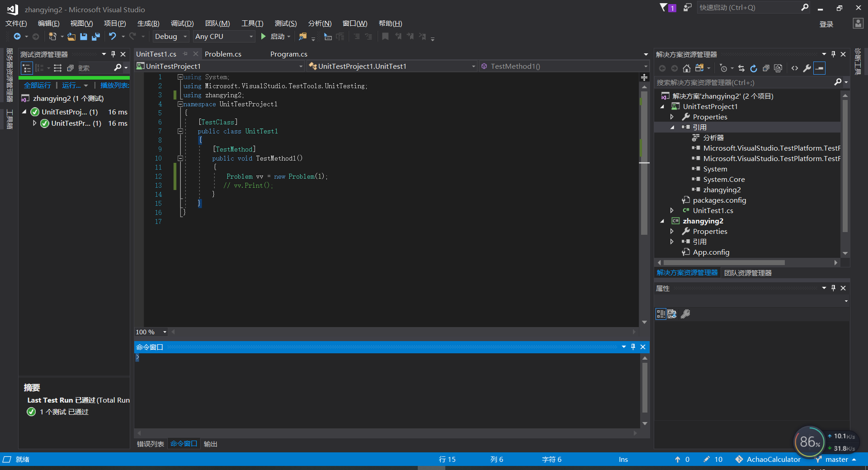Open the 调试(D) Debug menu

click(182, 24)
